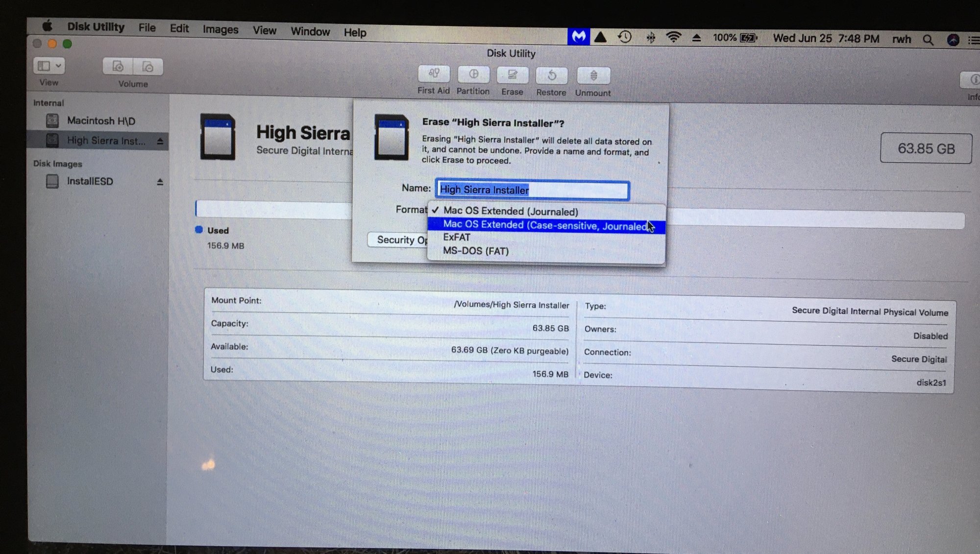The width and height of the screenshot is (980, 554).
Task: Click the Name text field
Action: 532,190
